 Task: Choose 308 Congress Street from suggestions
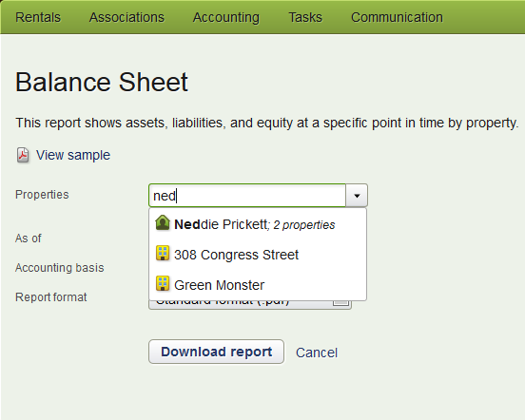coord(258,255)
